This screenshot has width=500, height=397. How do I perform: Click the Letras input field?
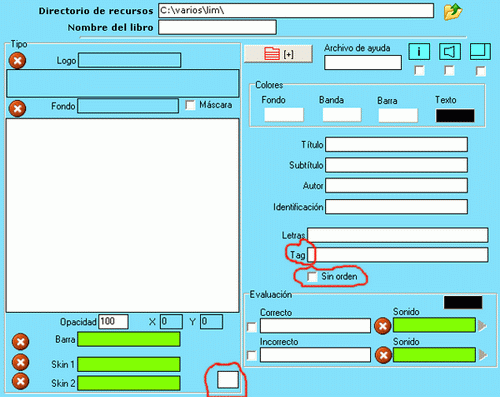(398, 235)
